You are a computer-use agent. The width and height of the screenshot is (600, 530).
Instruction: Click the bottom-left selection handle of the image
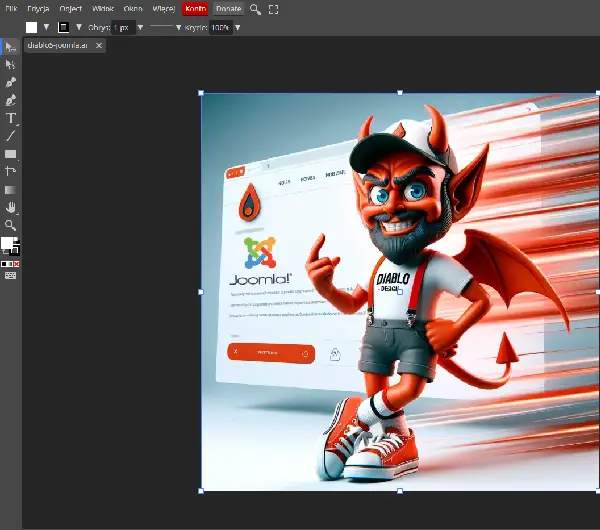201,491
